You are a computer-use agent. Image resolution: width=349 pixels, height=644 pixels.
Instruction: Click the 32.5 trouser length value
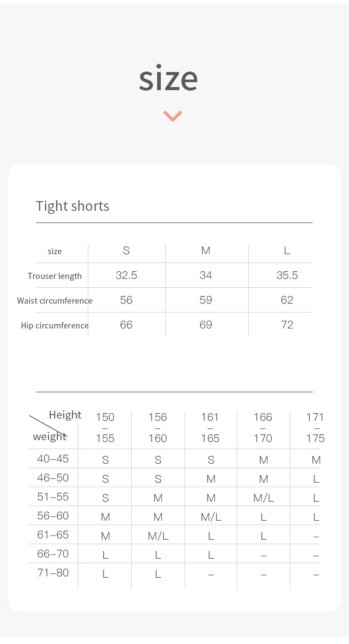(126, 275)
